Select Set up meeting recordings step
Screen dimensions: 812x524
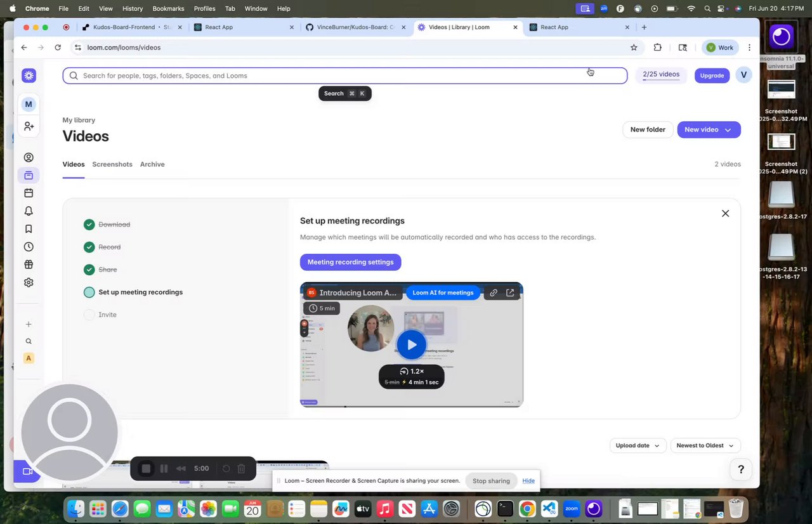(x=133, y=292)
